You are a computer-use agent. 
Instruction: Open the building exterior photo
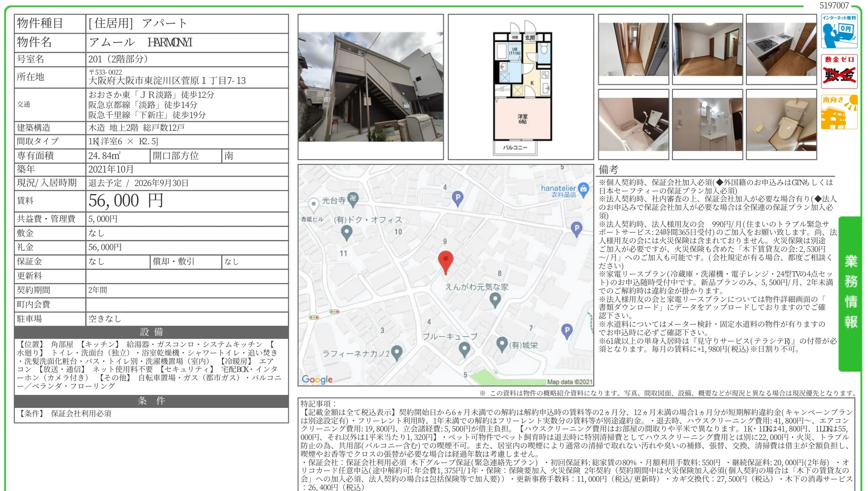click(x=371, y=87)
